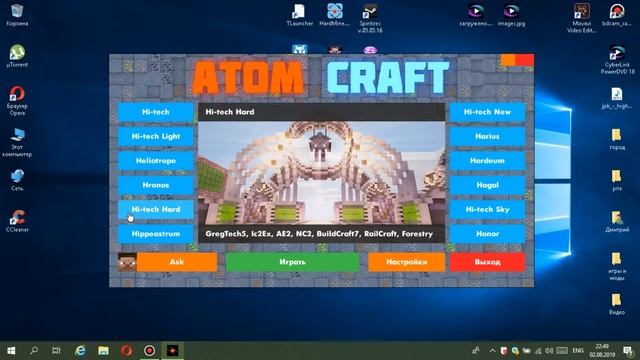Select the Hi-tech Hard server button

click(x=156, y=209)
